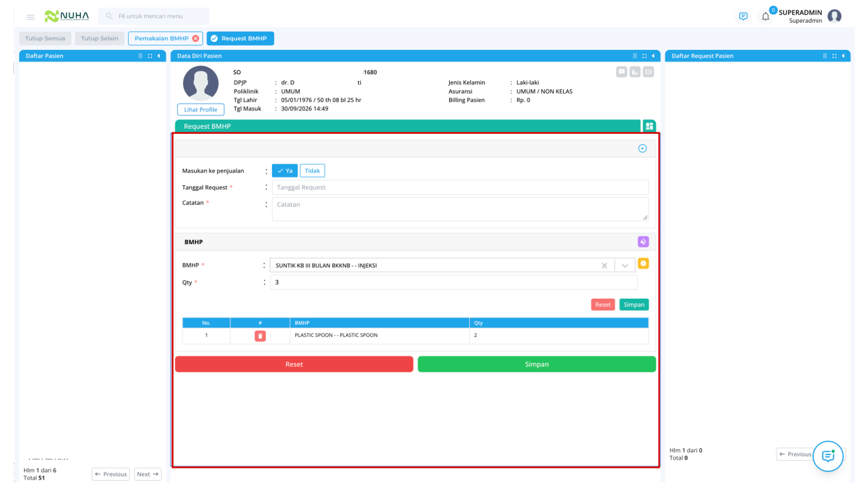The height and width of the screenshot is (488, 868).
Task: Open the notification bell
Action: pos(765,16)
